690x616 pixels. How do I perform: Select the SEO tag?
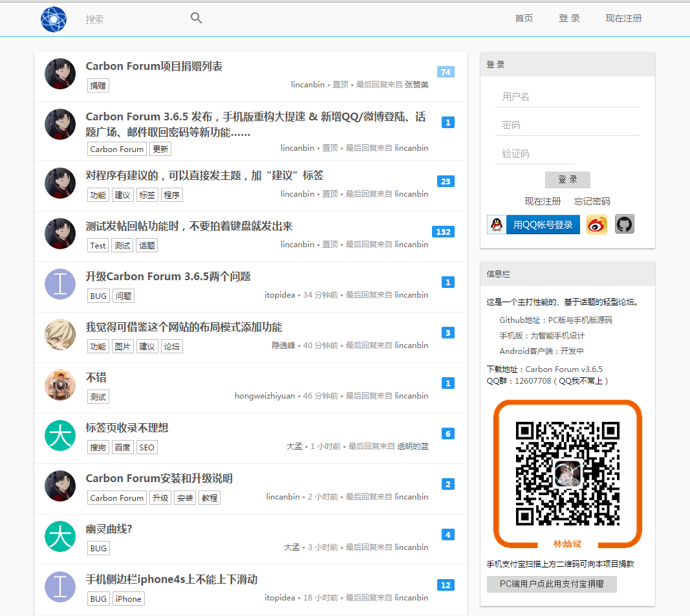click(147, 446)
